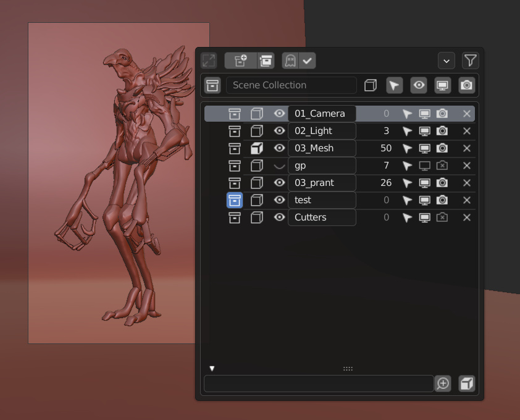This screenshot has height=420, width=520.
Task: Click the gp name field
Action: [322, 166]
